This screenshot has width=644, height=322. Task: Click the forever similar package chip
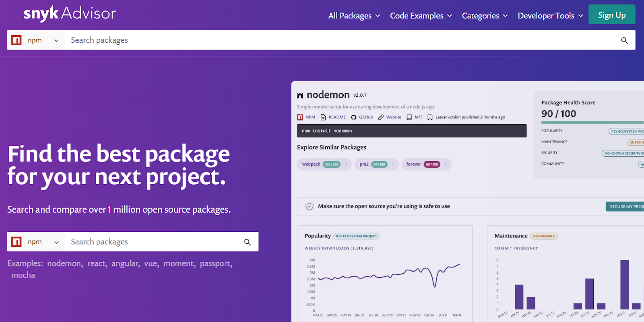[x=426, y=164]
